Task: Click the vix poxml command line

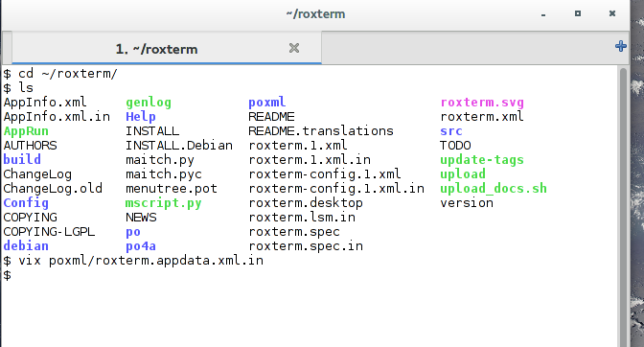Action: click(141, 261)
